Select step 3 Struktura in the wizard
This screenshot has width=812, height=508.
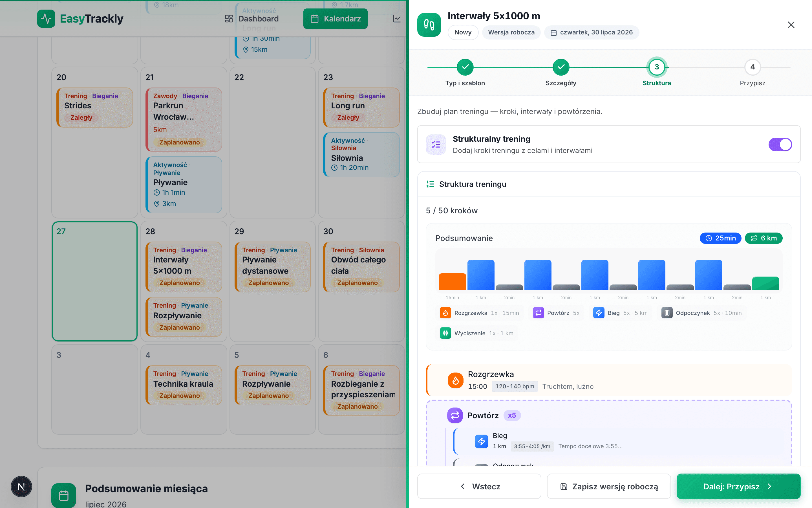coord(657,67)
